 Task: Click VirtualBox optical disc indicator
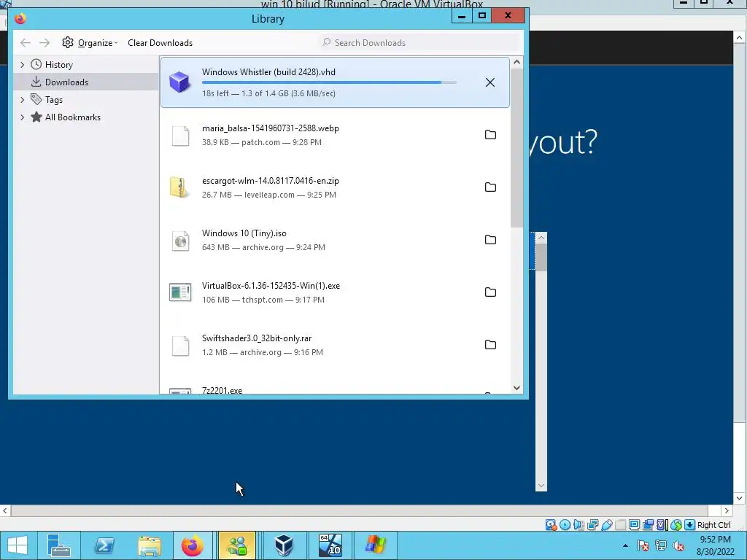(x=565, y=525)
